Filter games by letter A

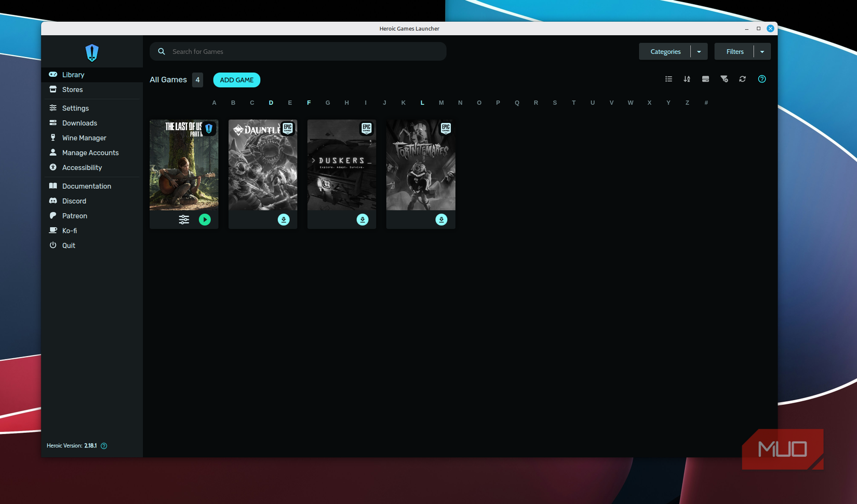click(214, 103)
